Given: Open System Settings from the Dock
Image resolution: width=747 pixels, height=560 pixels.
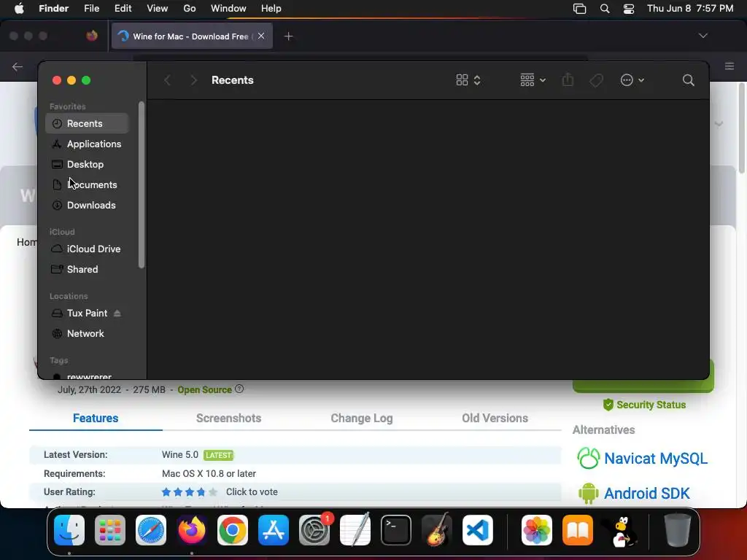Looking at the screenshot, I should tap(314, 530).
